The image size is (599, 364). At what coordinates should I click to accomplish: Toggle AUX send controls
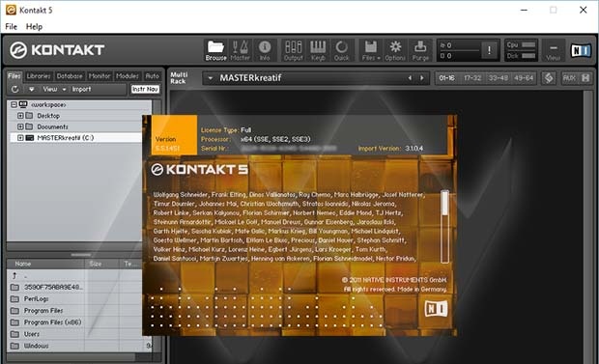(x=569, y=78)
